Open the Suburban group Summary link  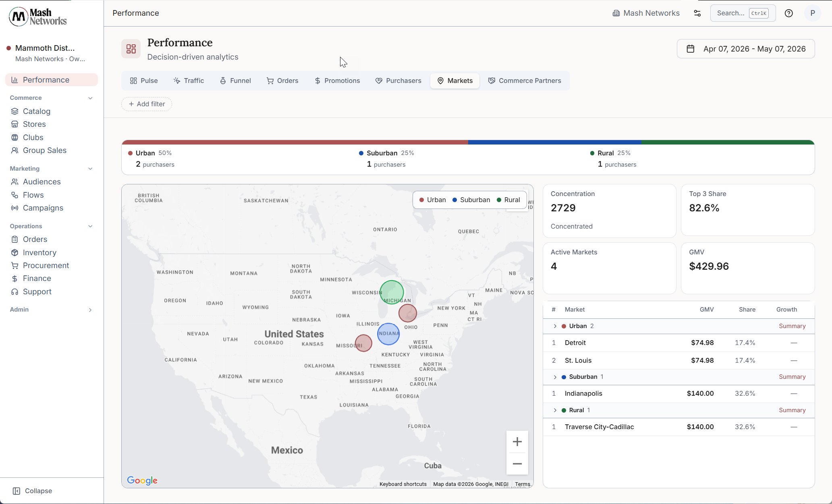[x=792, y=377]
